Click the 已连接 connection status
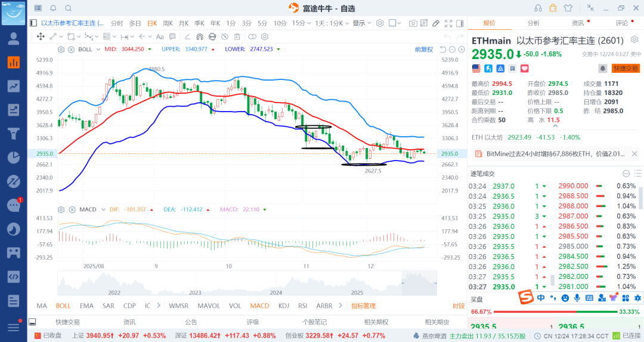Image resolution: width=644 pixels, height=342 pixels. coord(627,336)
